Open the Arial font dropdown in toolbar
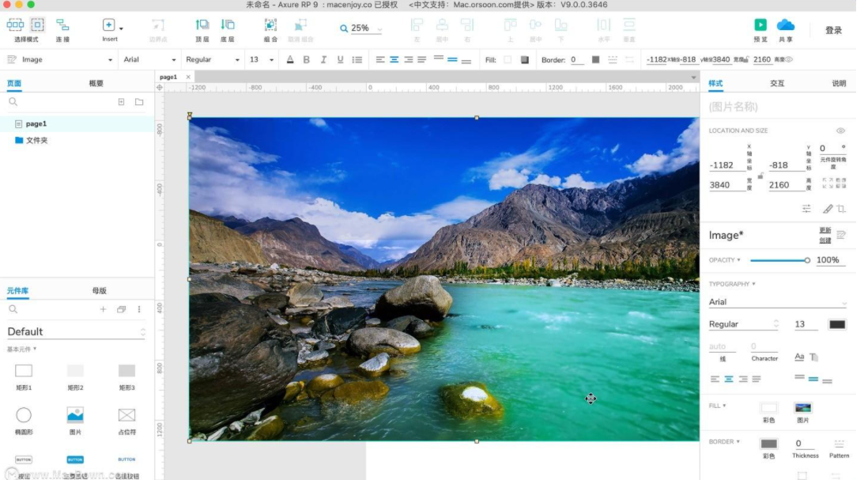The width and height of the screenshot is (868, 480). pos(149,59)
